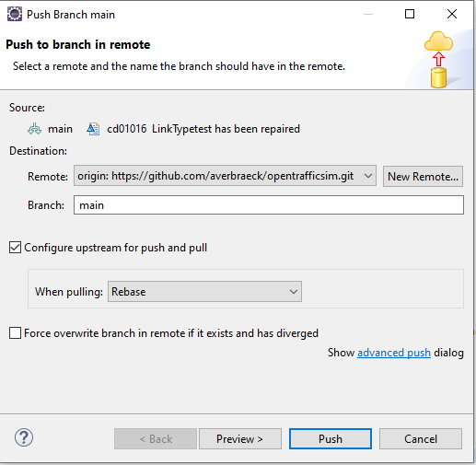Click the Eclipse gear icon in title bar
This screenshot has width=476, height=465.
(x=15, y=15)
